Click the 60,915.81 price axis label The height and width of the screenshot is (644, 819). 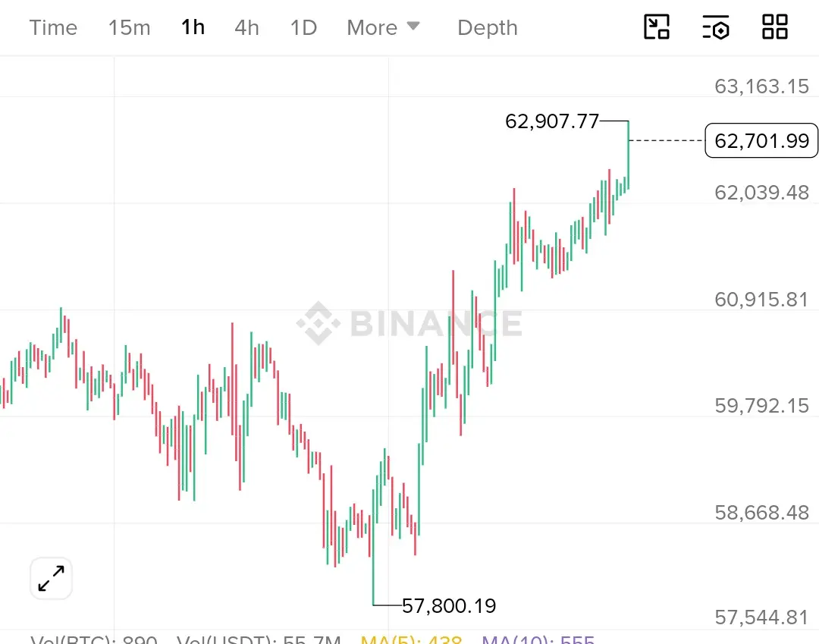[x=761, y=300]
